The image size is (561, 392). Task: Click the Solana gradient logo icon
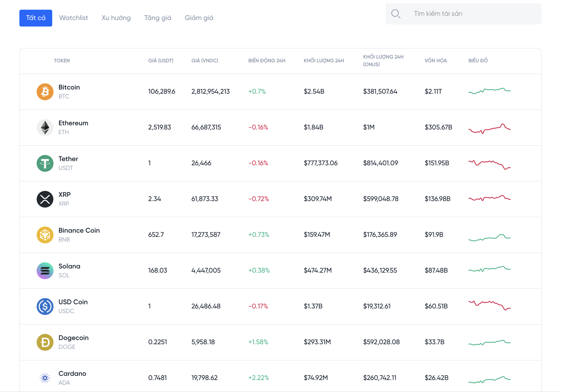(45, 271)
